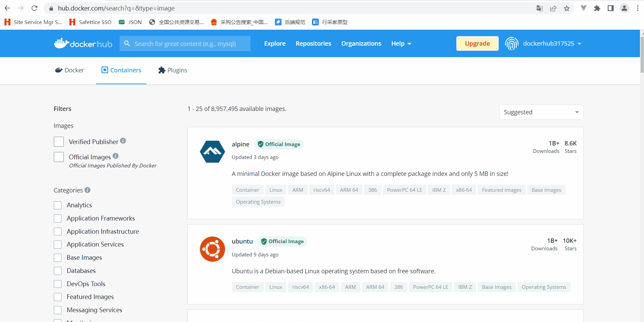Enable the Verified Publisher filter checkbox
Viewport: 644px width, 322px height.
[x=59, y=142]
